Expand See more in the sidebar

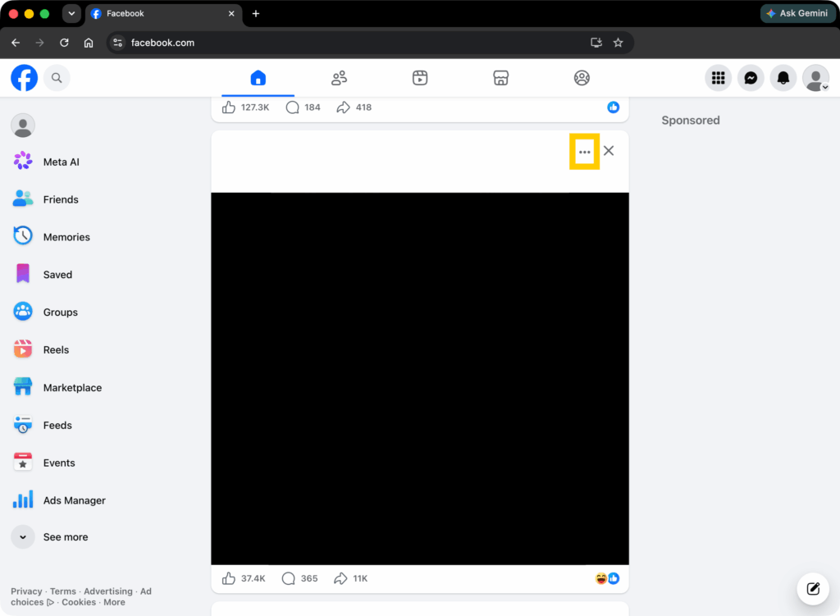coord(50,536)
